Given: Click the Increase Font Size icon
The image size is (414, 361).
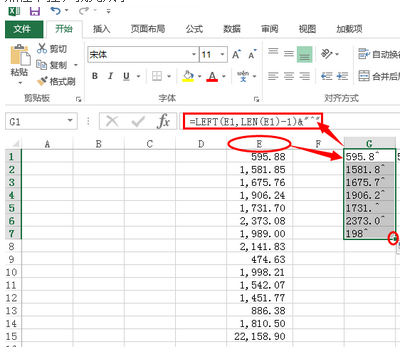Looking at the screenshot, I should (236, 54).
